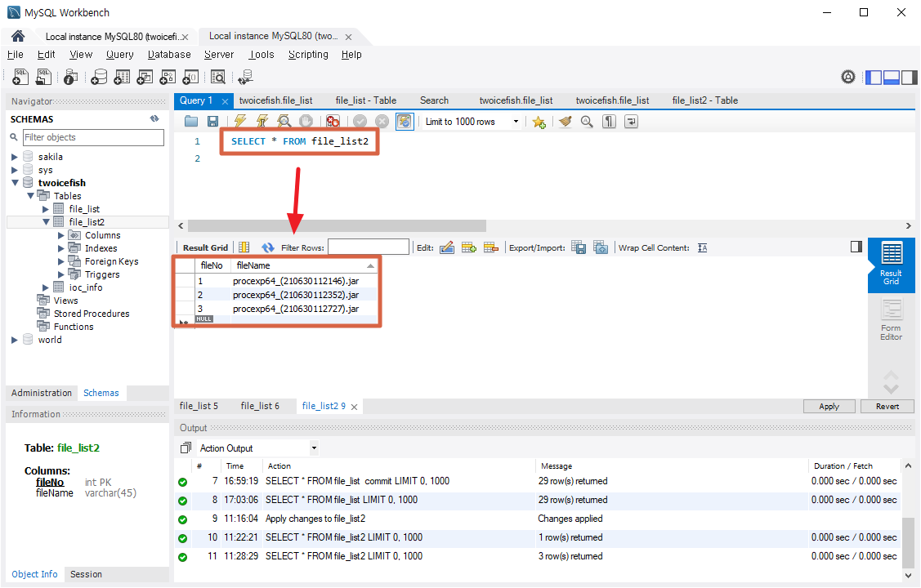Switch to Session info tab
Viewport: 921px width, 588px height.
click(x=86, y=574)
